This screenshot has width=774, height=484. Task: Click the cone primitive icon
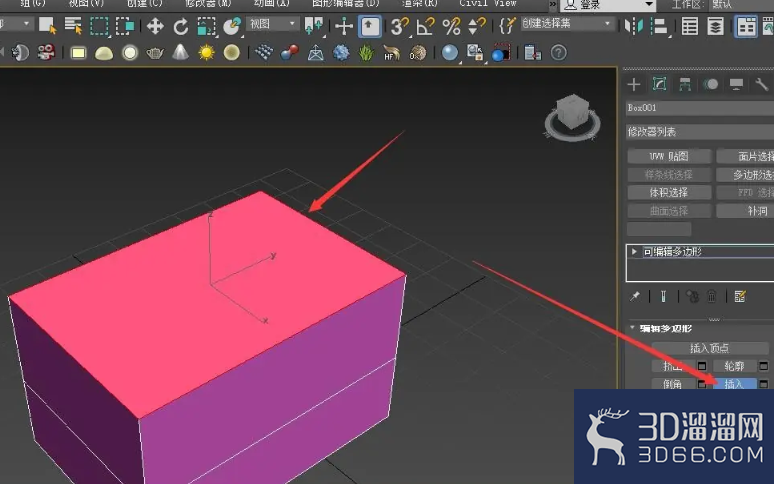(x=181, y=52)
